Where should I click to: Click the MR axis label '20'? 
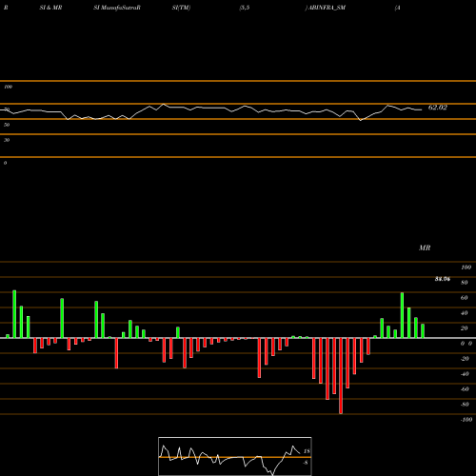465,328
